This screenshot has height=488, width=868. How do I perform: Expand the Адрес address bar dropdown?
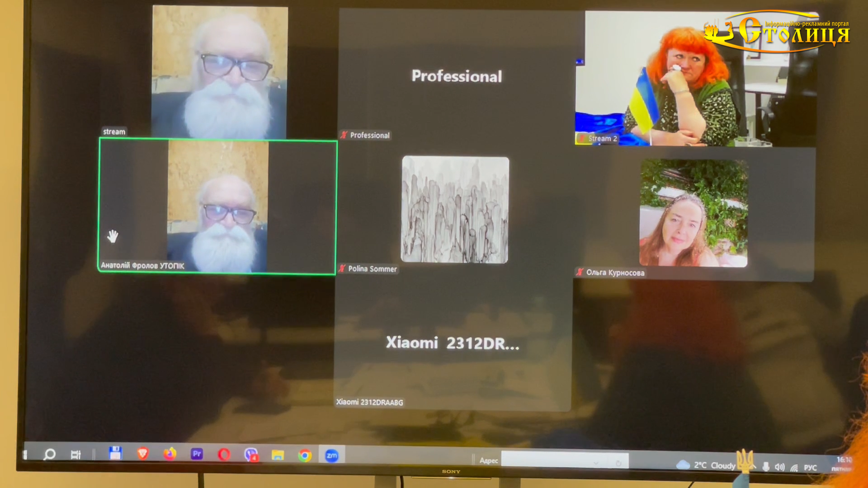[x=596, y=463]
